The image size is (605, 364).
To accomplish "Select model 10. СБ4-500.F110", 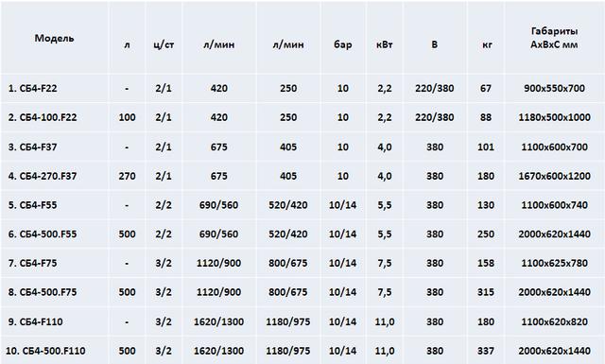I will click(45, 351).
